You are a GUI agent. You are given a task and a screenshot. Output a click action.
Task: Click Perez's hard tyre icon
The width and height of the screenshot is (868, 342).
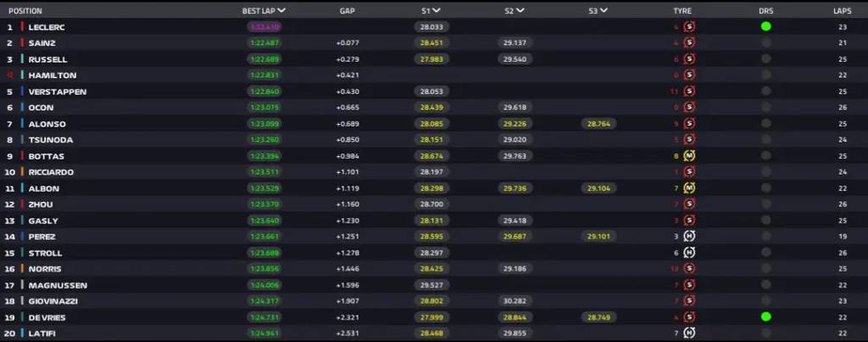tap(689, 236)
